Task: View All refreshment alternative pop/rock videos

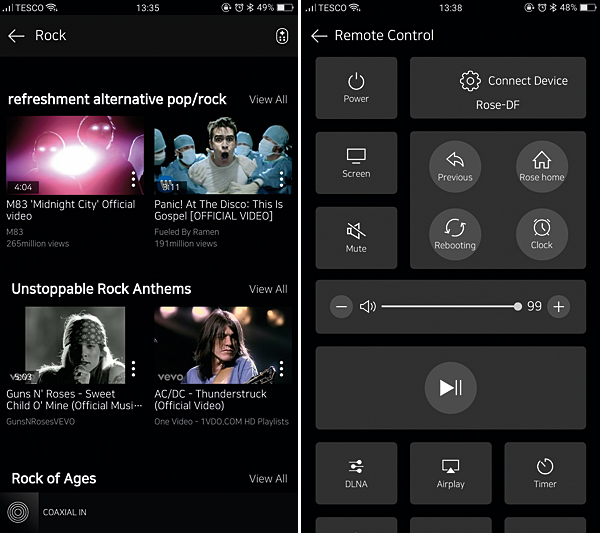Action: (268, 99)
